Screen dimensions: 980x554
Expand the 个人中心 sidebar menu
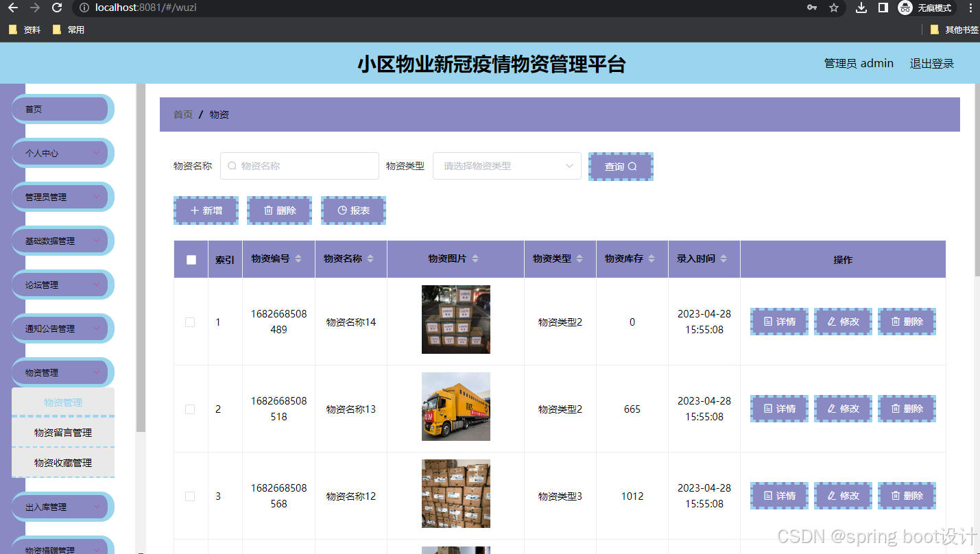(x=62, y=153)
